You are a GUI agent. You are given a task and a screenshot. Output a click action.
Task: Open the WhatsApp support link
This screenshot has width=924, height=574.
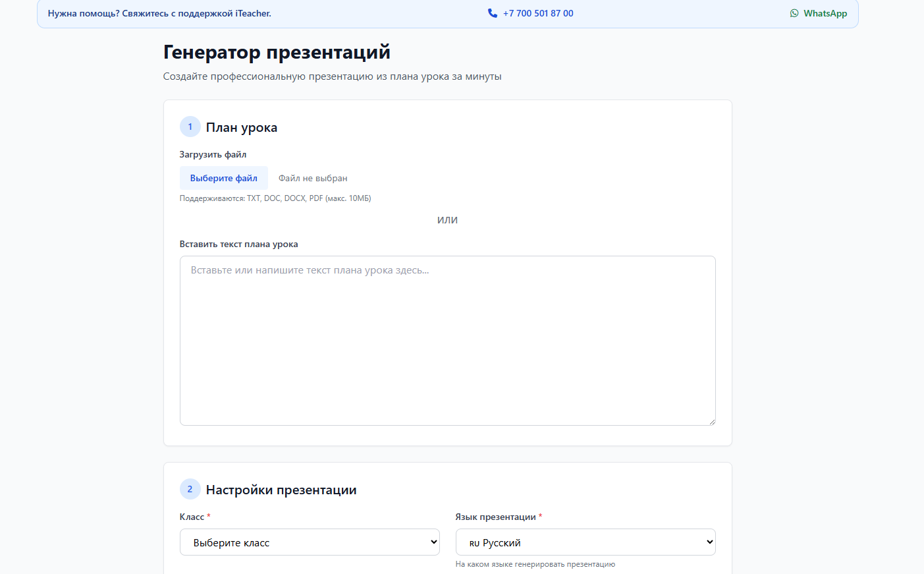coord(825,13)
